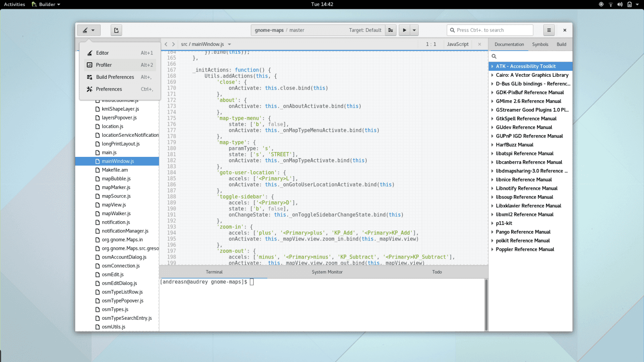Click the Target: Default label
644x362 pixels.
[x=365, y=30]
